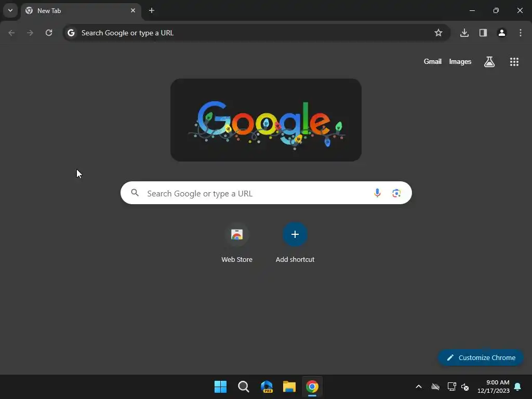
Task: Open File Explorer from taskbar
Action: tap(289, 387)
